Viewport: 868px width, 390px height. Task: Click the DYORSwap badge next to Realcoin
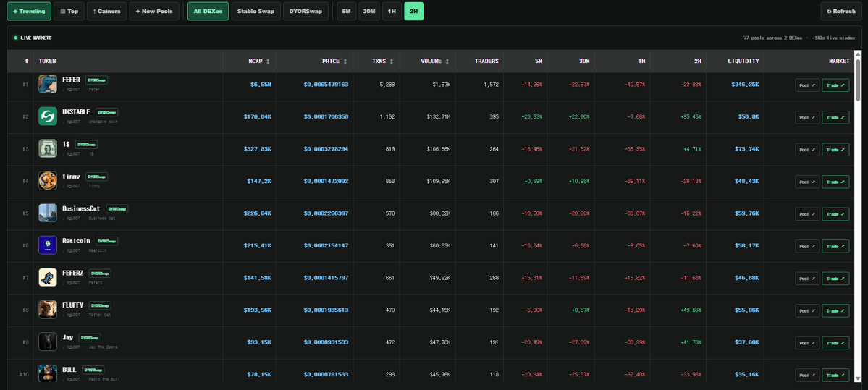pyautogui.click(x=107, y=241)
